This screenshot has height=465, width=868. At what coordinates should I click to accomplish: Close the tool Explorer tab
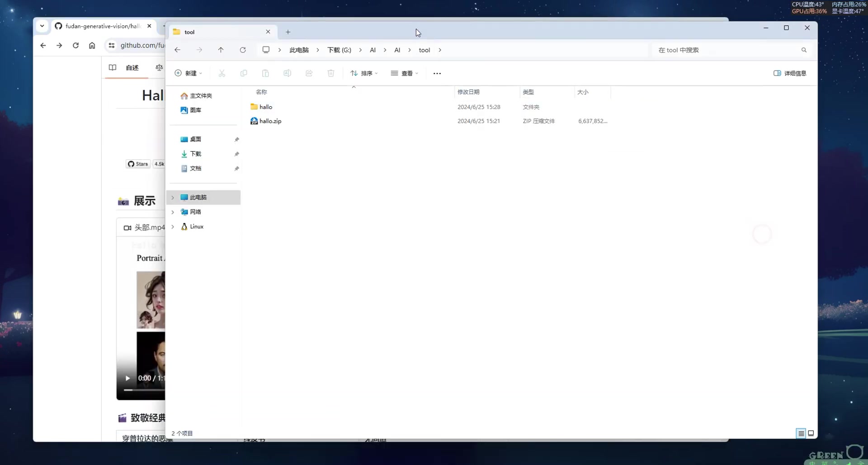click(x=268, y=32)
